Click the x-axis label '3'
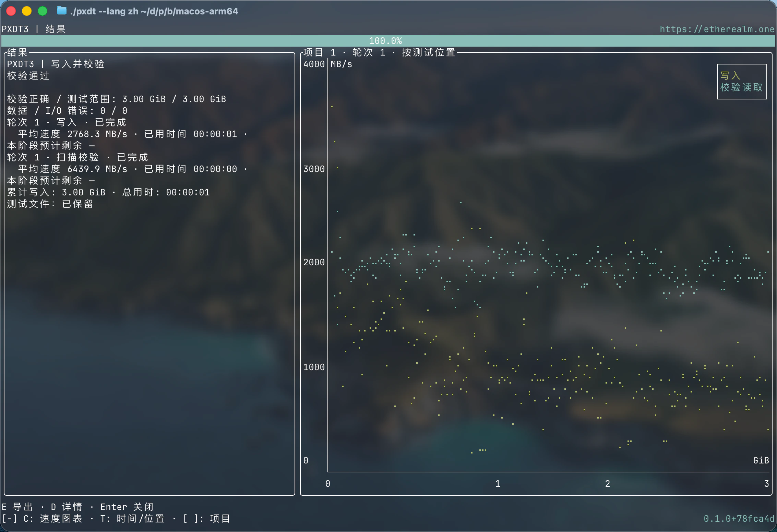 (x=766, y=483)
